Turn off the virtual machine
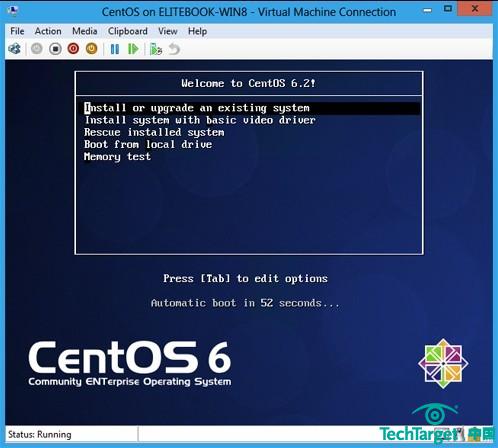The width and height of the screenshot is (498, 448). (55, 49)
